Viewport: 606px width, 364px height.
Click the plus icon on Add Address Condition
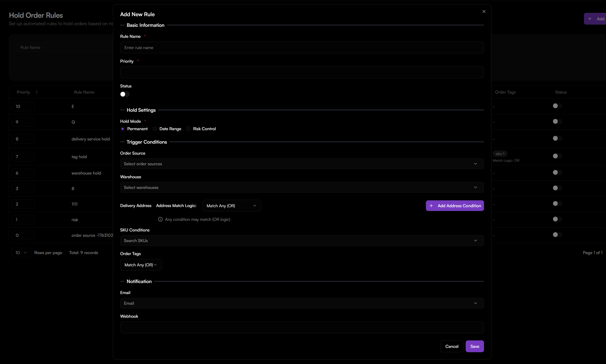[x=431, y=206]
